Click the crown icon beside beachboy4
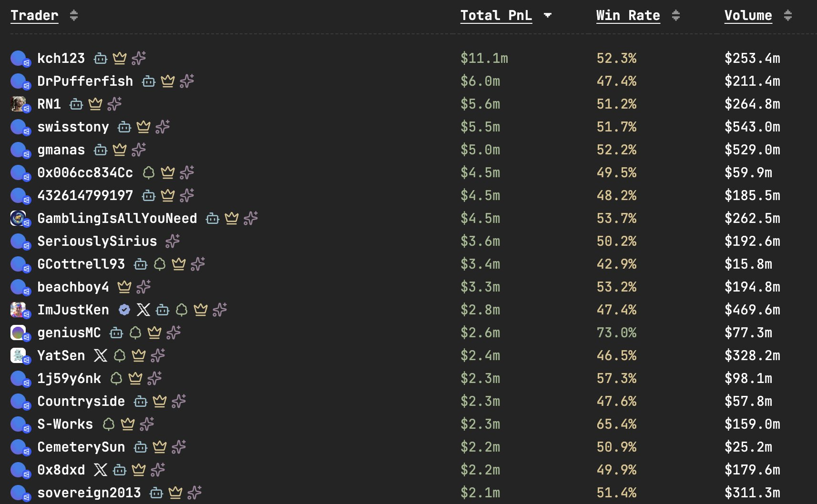The image size is (817, 504). [124, 287]
